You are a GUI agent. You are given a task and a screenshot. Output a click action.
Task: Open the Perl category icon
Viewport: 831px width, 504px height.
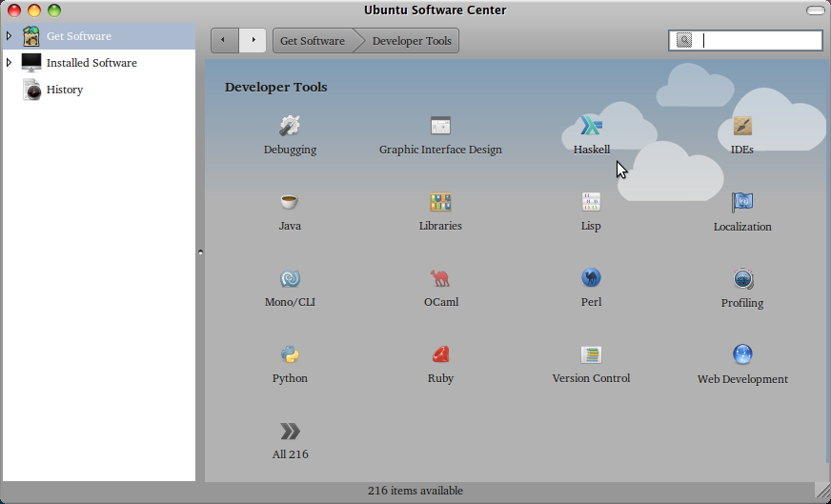tap(591, 277)
